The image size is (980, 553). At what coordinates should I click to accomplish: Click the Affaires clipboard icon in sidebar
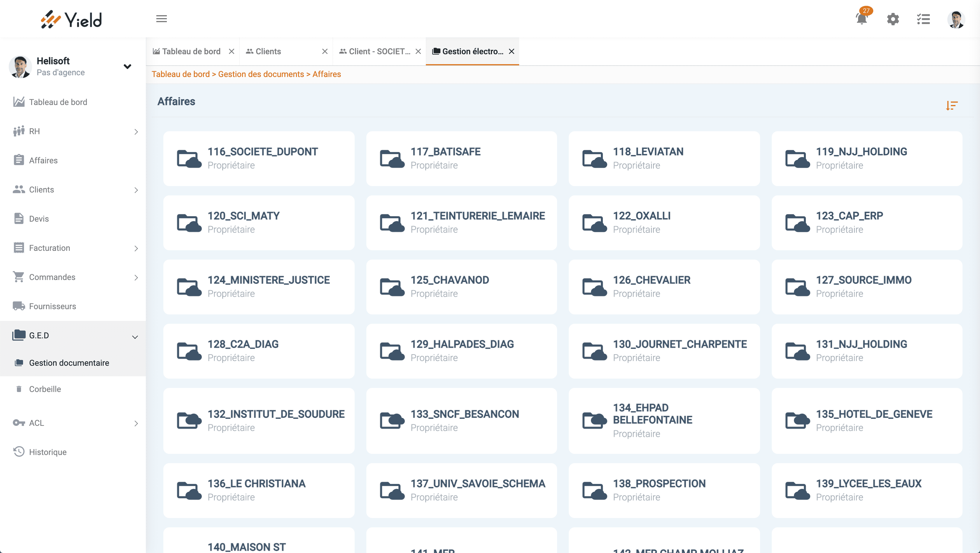click(19, 160)
